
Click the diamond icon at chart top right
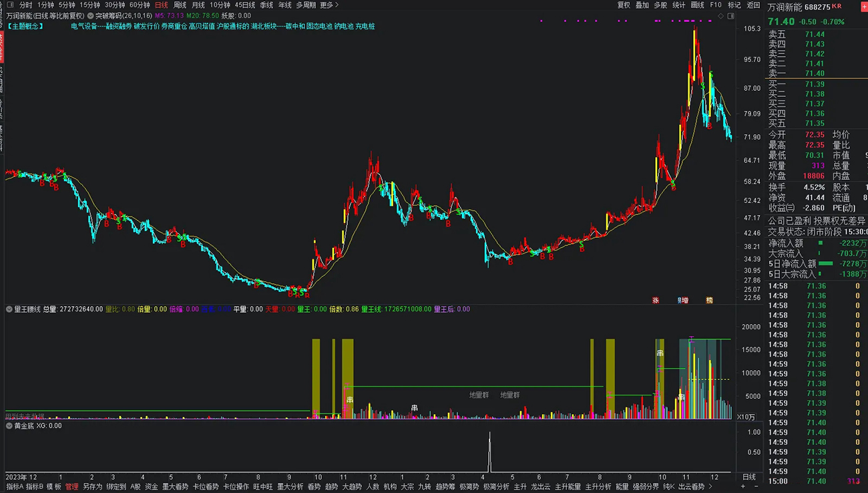[x=720, y=15]
